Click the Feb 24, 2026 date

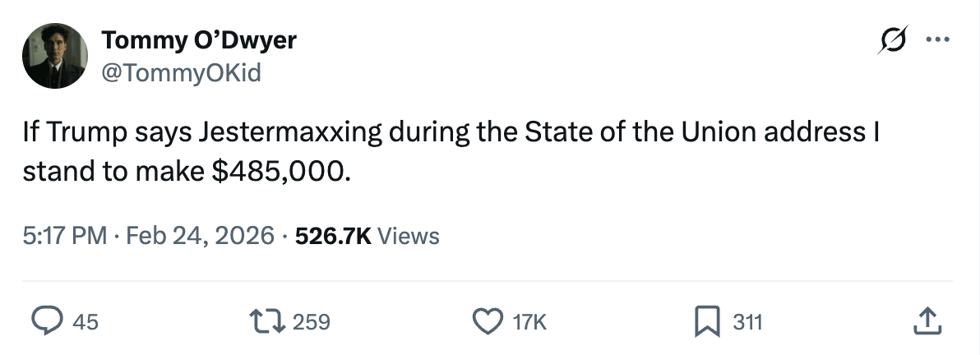[x=199, y=237]
